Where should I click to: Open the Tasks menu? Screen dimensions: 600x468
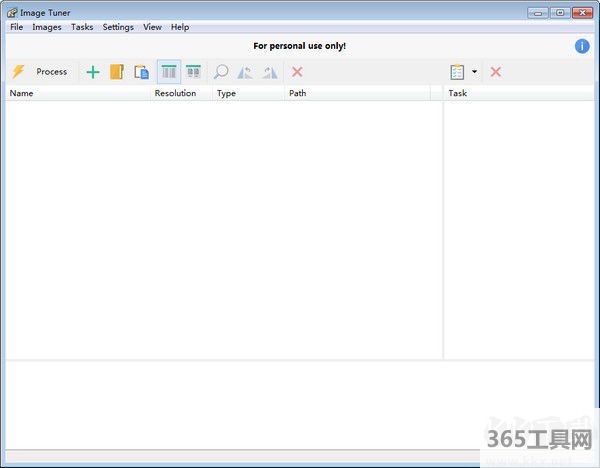82,27
